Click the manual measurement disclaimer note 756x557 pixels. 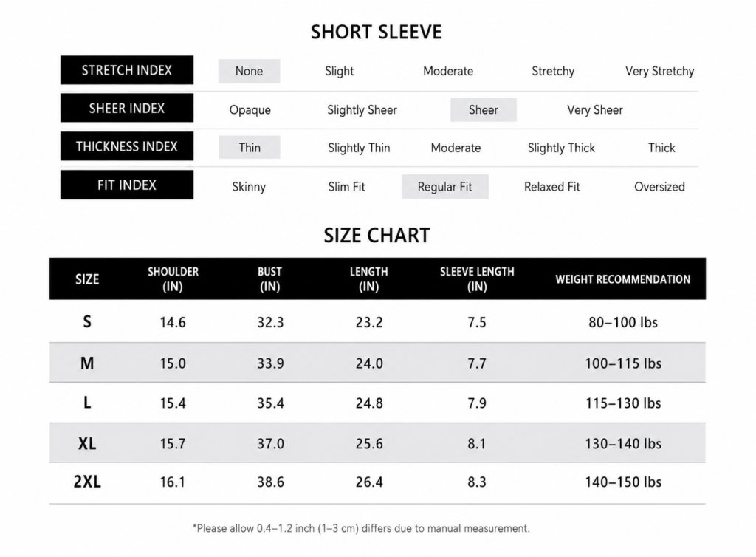[361, 528]
